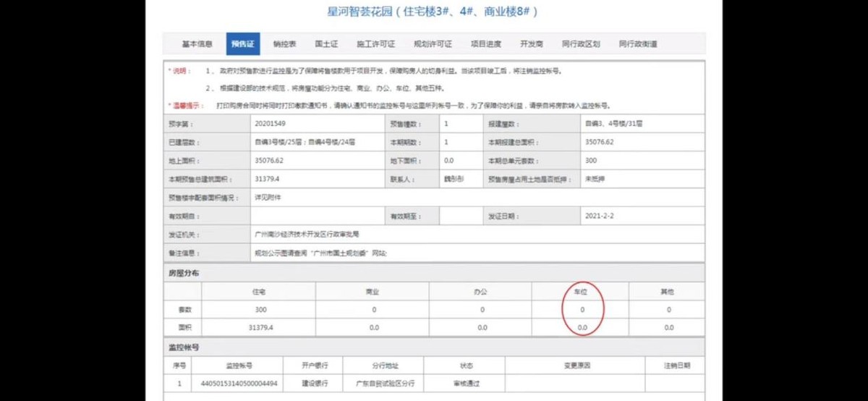Click 地上面积 value 35076.62
Viewport: 868px width, 401px height.
coord(269,160)
